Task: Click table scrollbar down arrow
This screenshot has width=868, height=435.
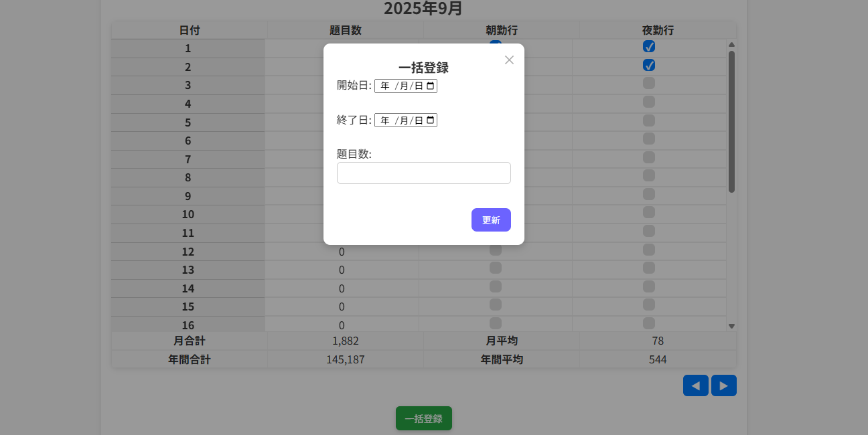Action: coord(731,326)
